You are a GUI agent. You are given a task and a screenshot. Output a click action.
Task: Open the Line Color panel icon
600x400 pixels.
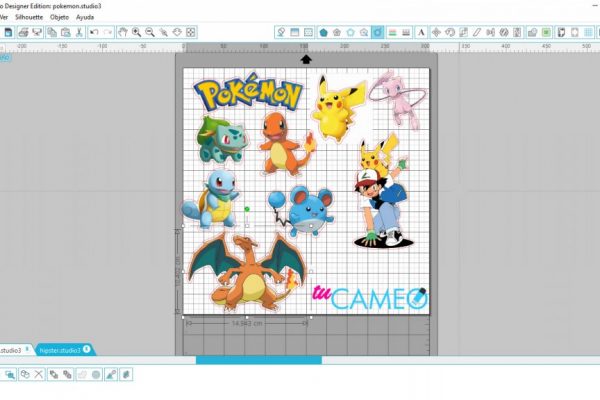coord(392,32)
